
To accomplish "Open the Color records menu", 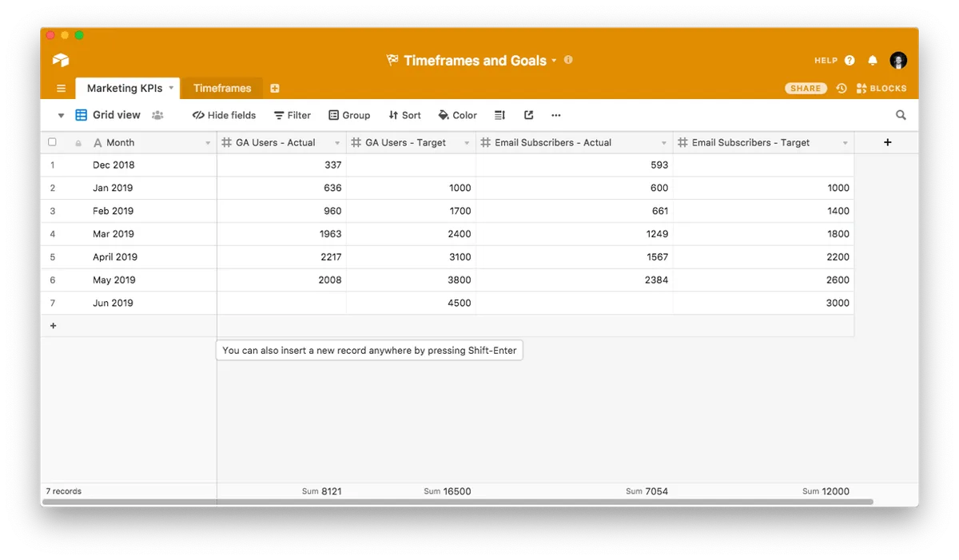I will pyautogui.click(x=458, y=115).
